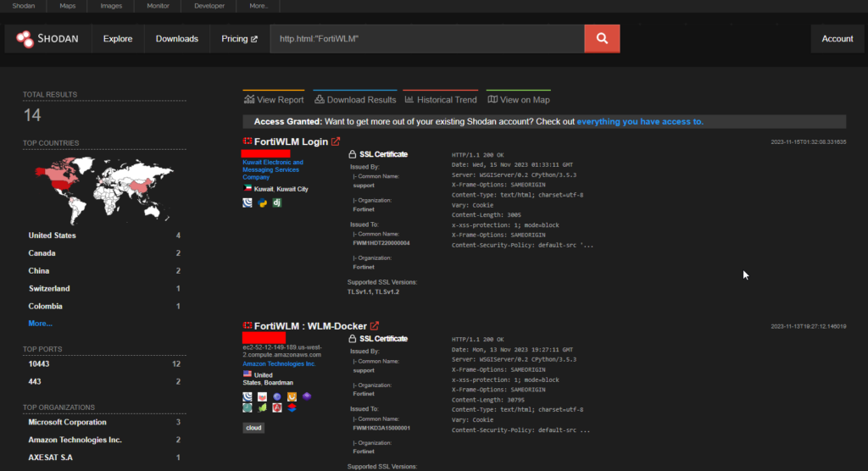
Task: Filter by Switzerland country
Action: pyautogui.click(x=104, y=288)
